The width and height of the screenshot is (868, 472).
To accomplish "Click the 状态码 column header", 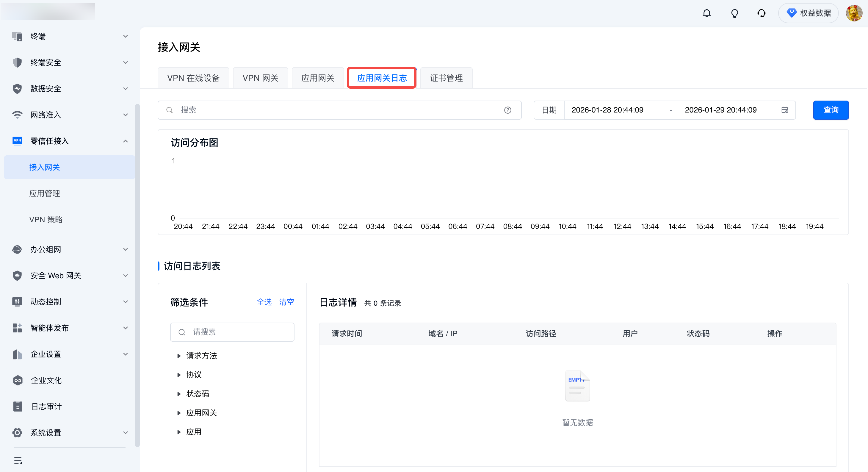I will click(x=698, y=334).
